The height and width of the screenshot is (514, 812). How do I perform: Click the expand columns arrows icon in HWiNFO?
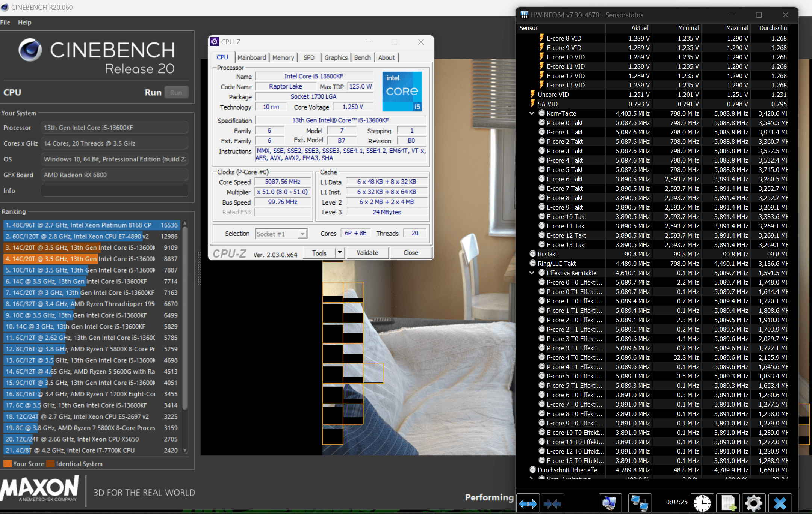(x=528, y=503)
